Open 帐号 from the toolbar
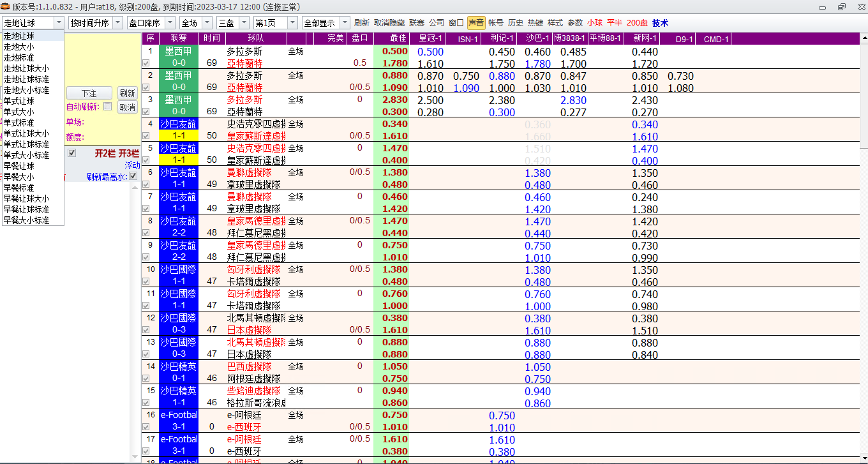Image resolution: width=868 pixels, height=464 pixels. (x=496, y=23)
